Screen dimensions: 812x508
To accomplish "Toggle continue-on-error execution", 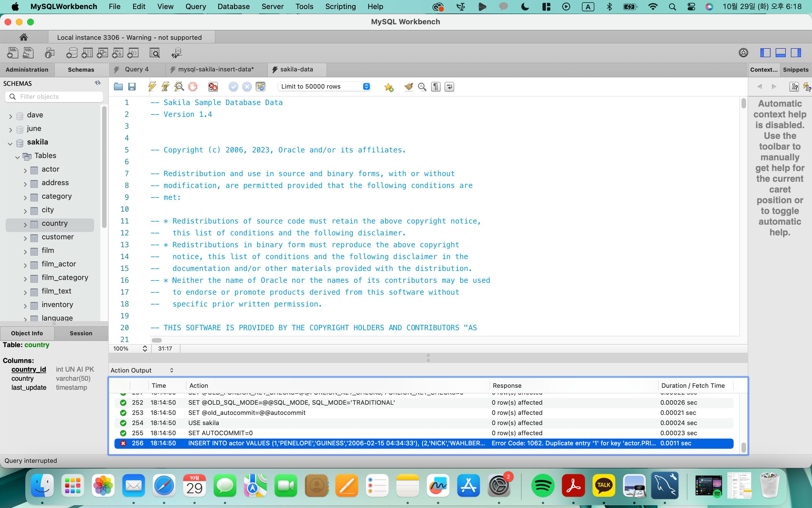I will (213, 87).
